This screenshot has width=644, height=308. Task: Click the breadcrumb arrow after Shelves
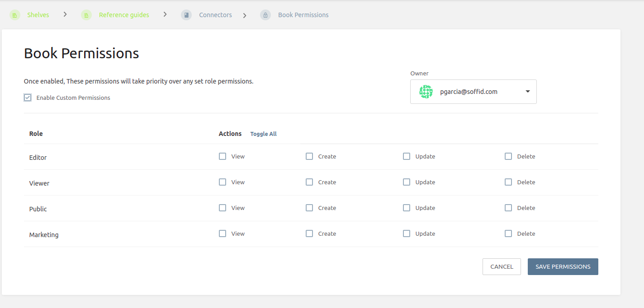click(x=65, y=14)
